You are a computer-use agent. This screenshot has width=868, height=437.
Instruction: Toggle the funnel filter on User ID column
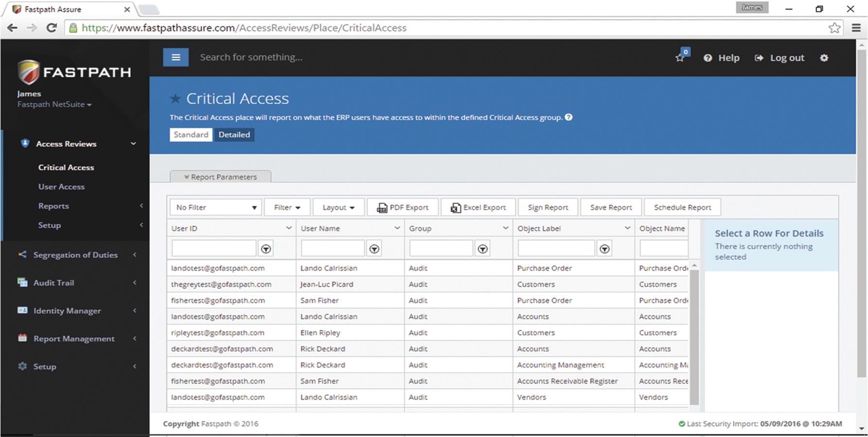[x=266, y=248]
